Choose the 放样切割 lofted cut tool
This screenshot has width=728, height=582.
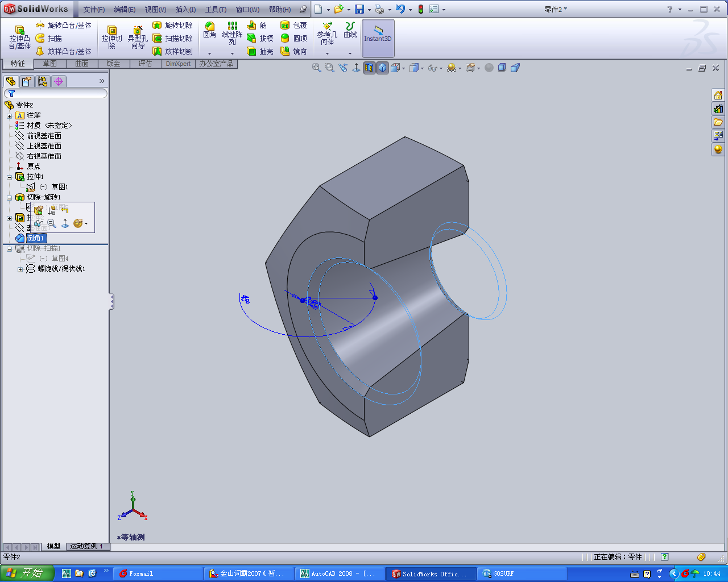tap(172, 52)
